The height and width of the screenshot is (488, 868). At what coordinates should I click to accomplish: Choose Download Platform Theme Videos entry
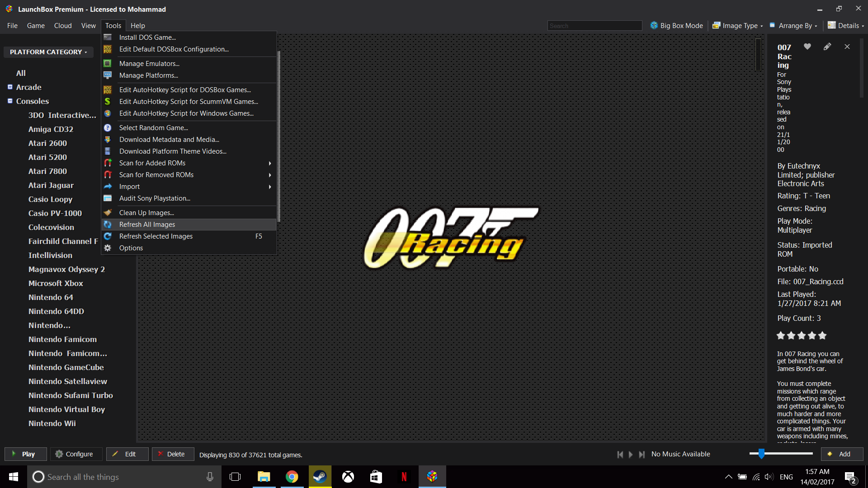(x=189, y=151)
